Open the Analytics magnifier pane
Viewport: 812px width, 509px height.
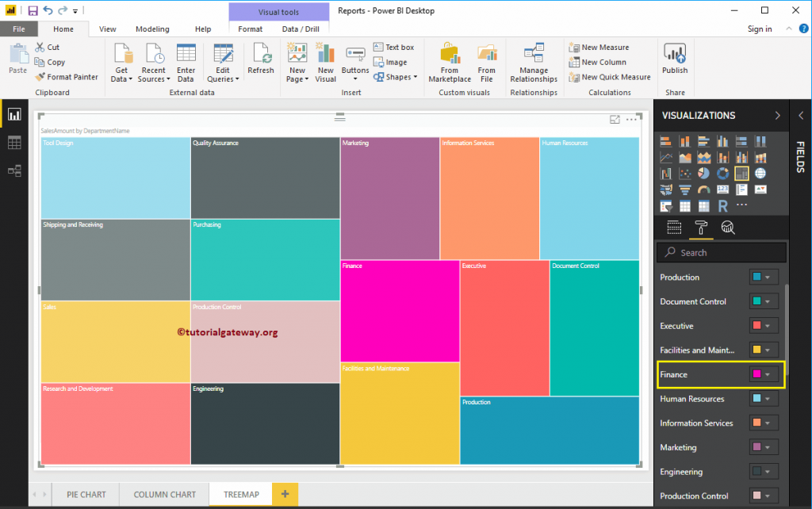[x=727, y=228]
